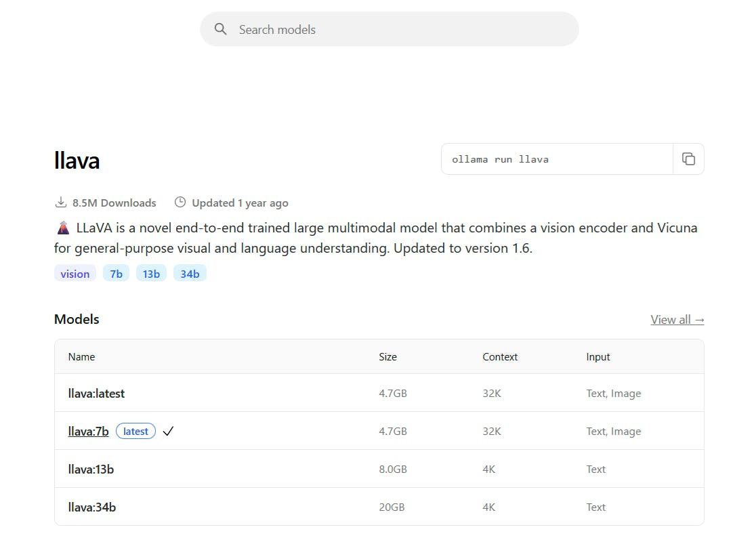Image resolution: width=756 pixels, height=542 pixels.
Task: Click the ollama run llava command box
Action: [555, 159]
